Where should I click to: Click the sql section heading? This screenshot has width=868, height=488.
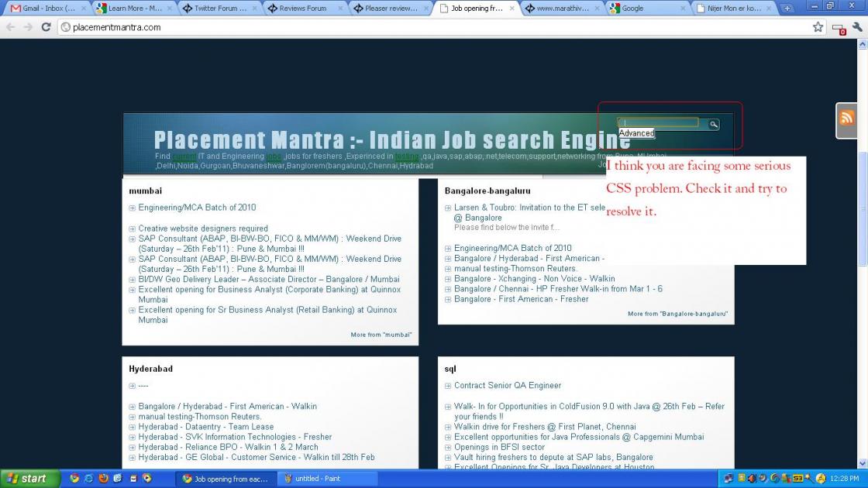[x=450, y=369]
